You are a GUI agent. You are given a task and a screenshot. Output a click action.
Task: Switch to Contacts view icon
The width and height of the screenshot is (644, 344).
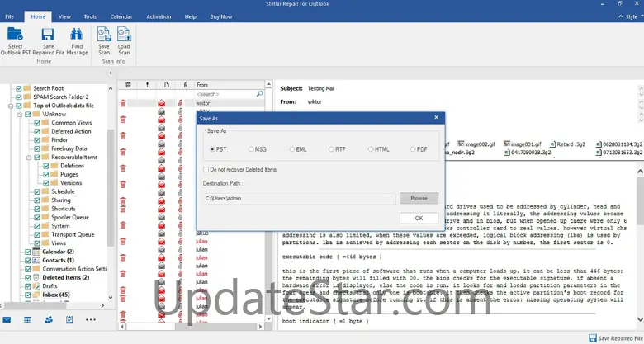coord(49,319)
